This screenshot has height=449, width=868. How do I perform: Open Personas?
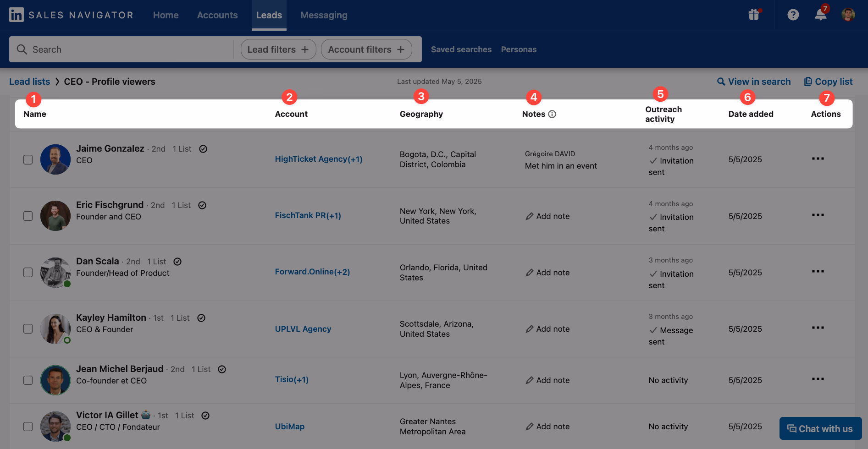519,49
